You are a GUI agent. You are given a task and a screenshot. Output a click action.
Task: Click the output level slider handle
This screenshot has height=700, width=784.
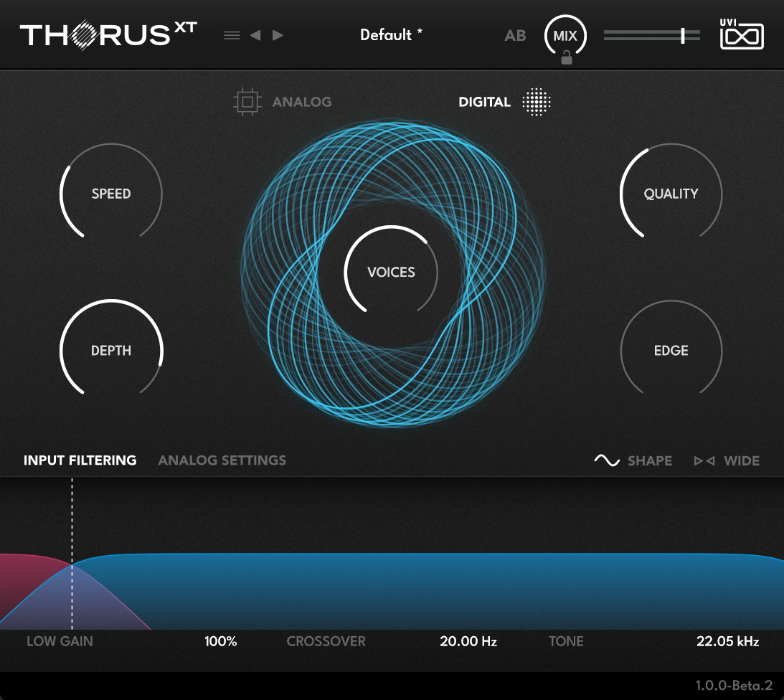click(682, 35)
